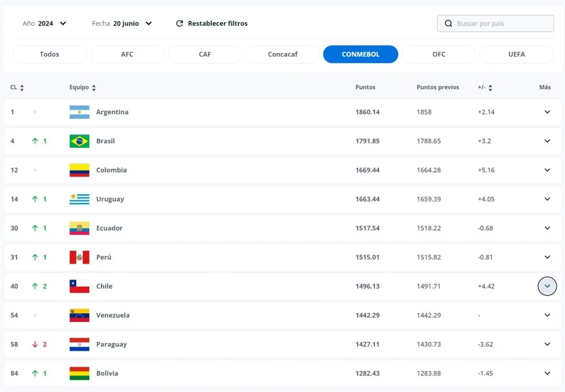Screen dimensions: 565x392
Task: Click Chile's change value +4.42
Action: pos(486,286)
